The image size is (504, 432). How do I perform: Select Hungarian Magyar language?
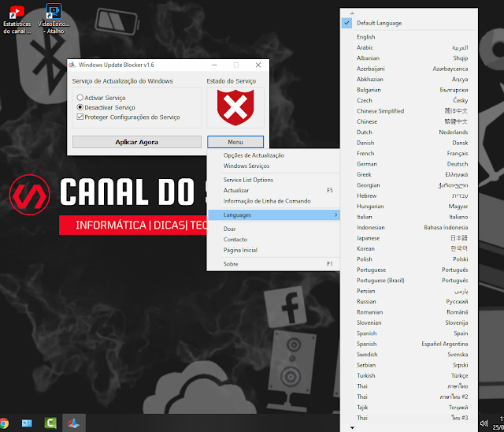pos(409,207)
